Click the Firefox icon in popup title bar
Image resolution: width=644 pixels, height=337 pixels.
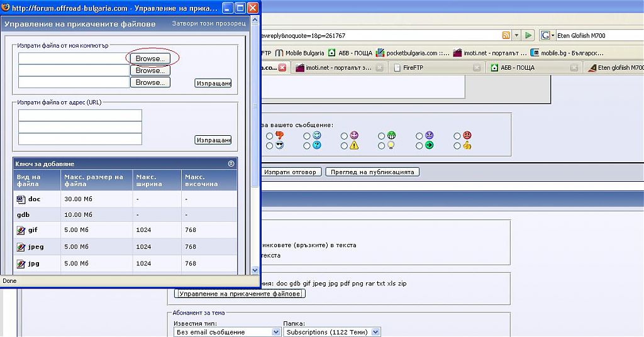5,7
